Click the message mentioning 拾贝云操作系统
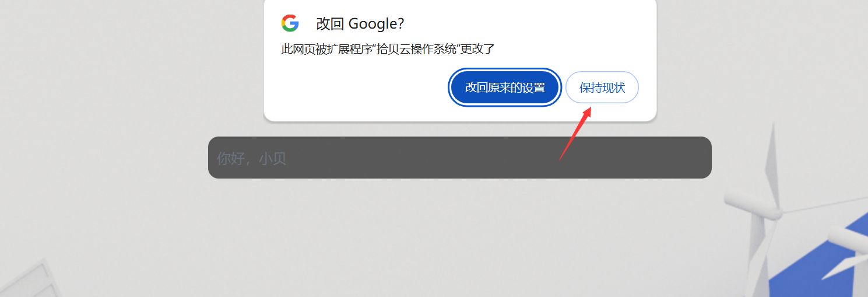This screenshot has height=297, width=868. point(388,50)
